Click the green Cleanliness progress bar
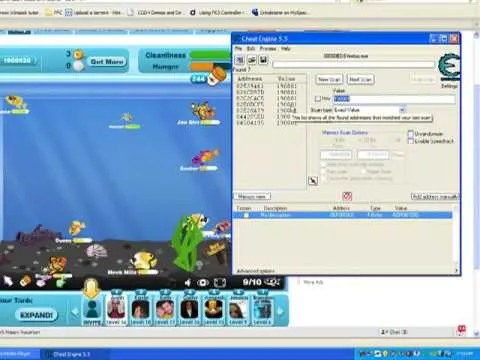 click(x=211, y=55)
